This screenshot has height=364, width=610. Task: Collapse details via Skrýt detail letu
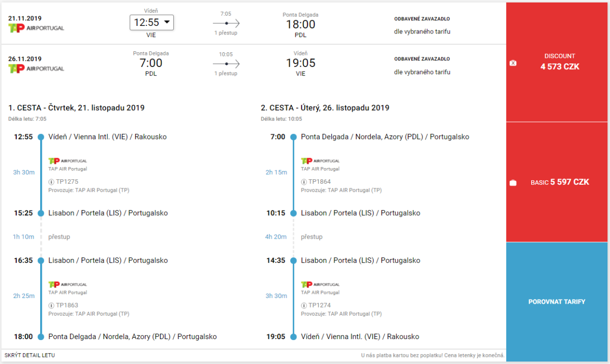(x=29, y=355)
